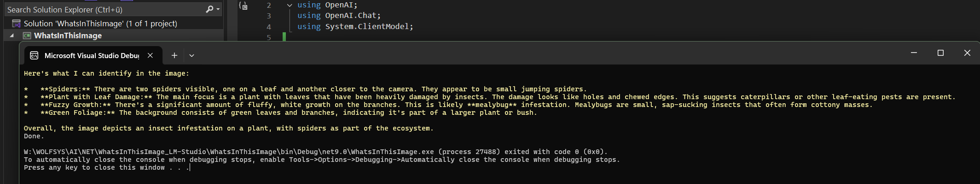
Task: Collapse the WhatsInThisImage project node
Action: click(12, 36)
